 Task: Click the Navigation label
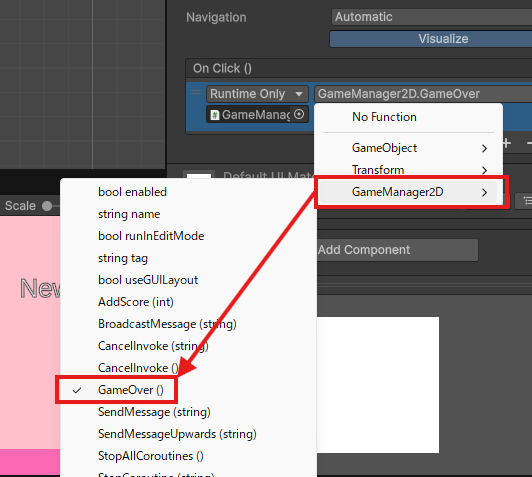pos(216,17)
